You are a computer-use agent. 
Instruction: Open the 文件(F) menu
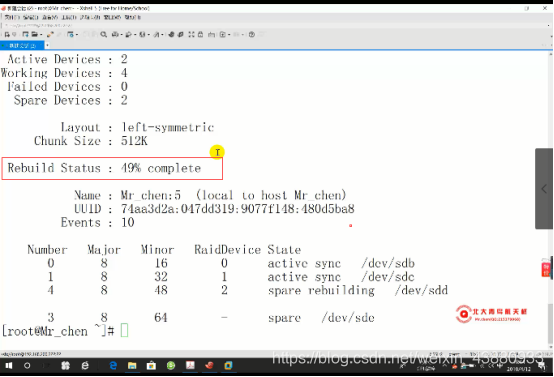[12, 17]
